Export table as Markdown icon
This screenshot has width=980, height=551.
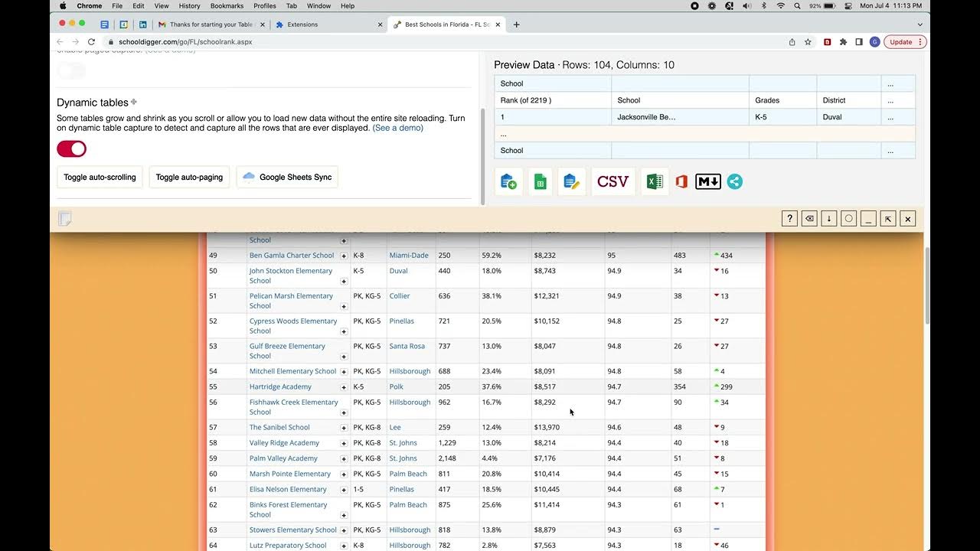pyautogui.click(x=708, y=181)
